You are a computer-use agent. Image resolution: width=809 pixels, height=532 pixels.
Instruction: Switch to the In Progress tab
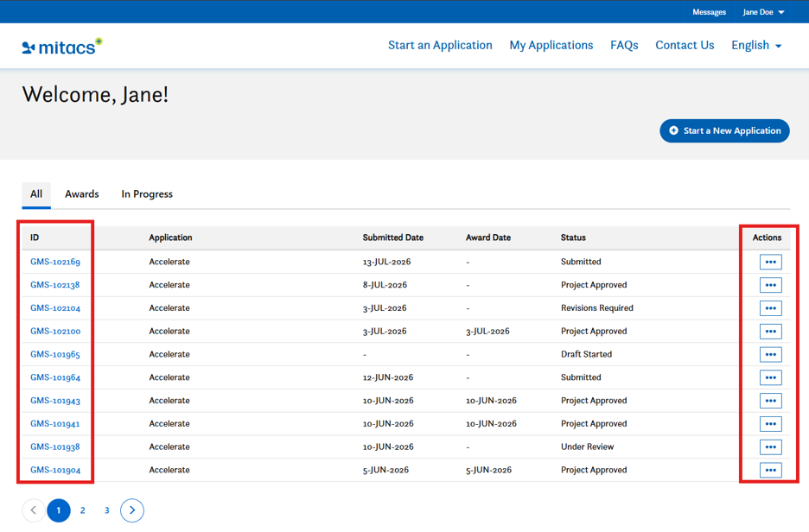point(147,194)
